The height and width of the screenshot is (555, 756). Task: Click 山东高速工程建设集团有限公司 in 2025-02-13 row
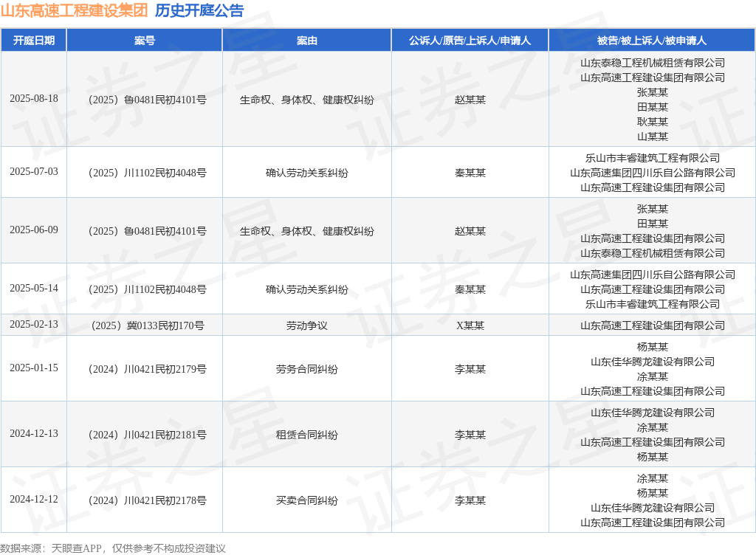click(x=653, y=325)
